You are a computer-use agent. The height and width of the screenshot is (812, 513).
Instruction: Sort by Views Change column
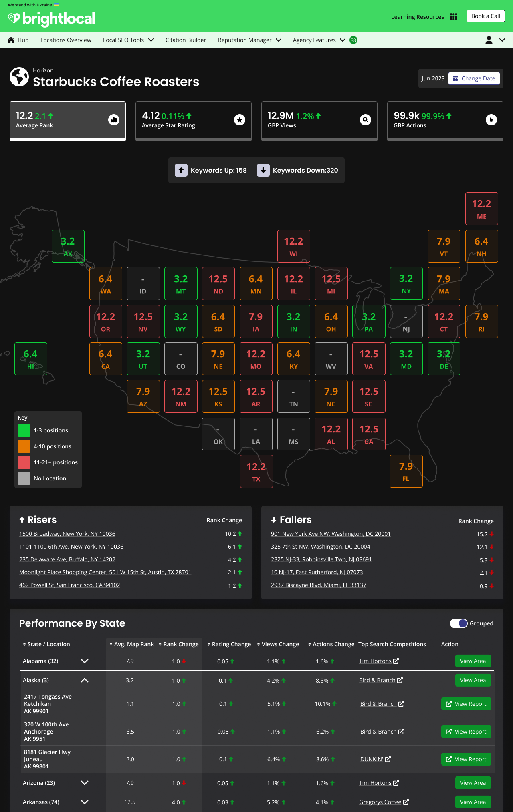278,644
